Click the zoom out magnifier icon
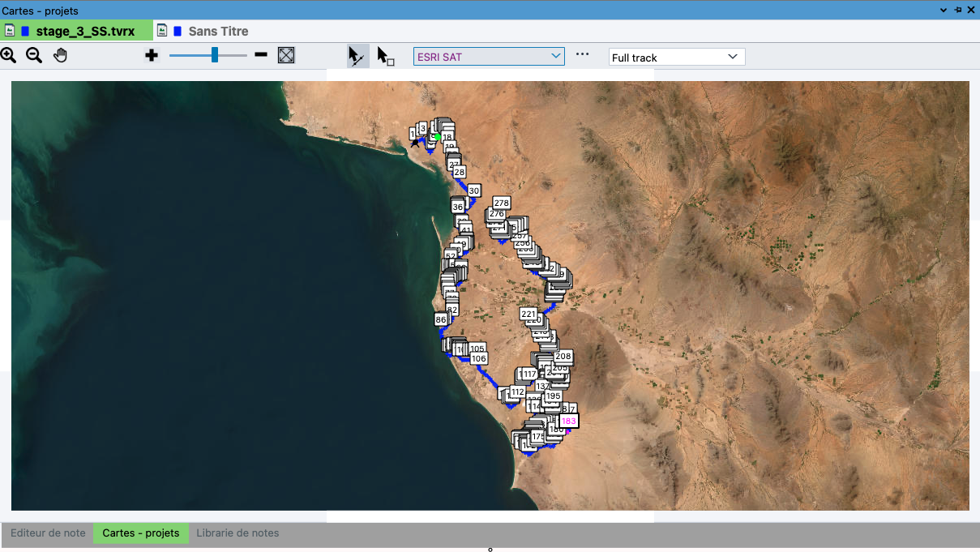Viewport: 980px width, 552px height. pos(34,55)
